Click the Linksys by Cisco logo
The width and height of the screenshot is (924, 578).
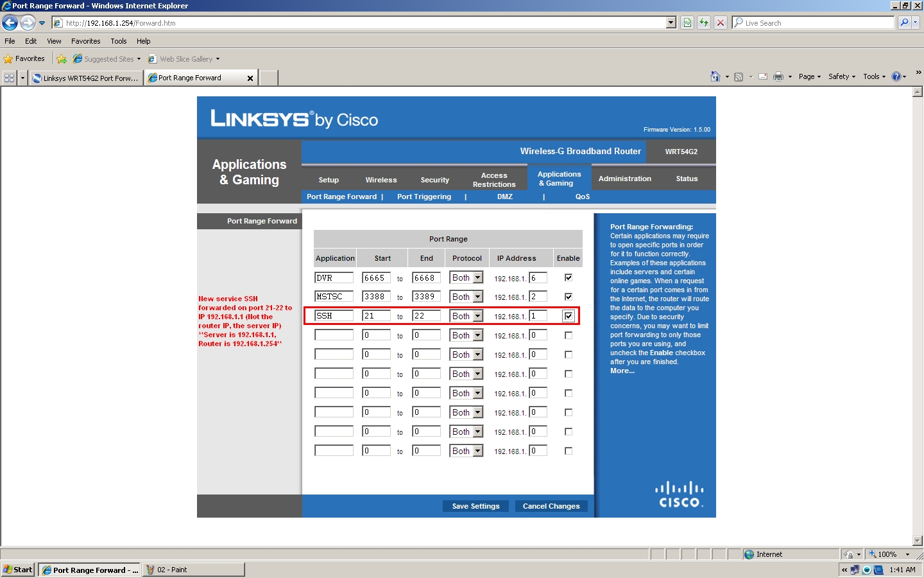295,119
